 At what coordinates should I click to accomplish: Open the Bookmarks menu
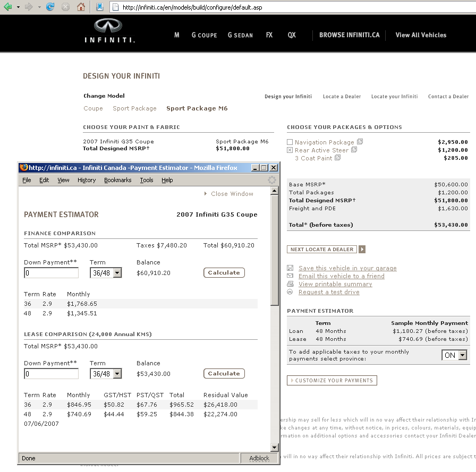point(117,180)
